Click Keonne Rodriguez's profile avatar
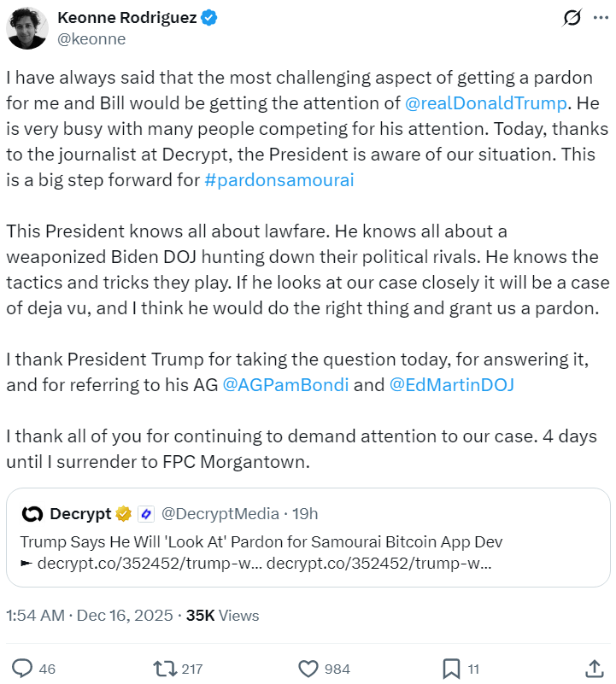 coord(27,27)
